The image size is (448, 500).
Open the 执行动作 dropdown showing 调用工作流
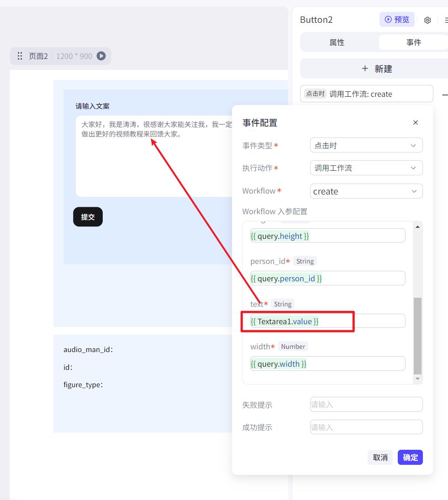click(x=366, y=168)
